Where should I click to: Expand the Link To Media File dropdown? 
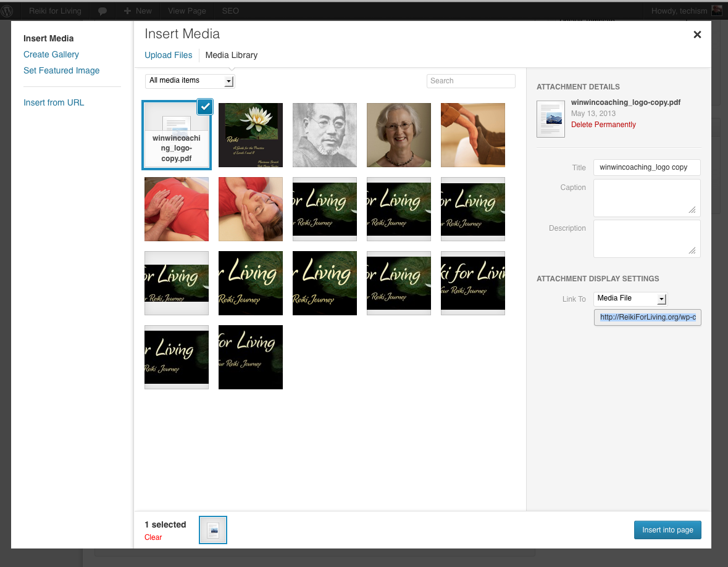click(x=630, y=299)
